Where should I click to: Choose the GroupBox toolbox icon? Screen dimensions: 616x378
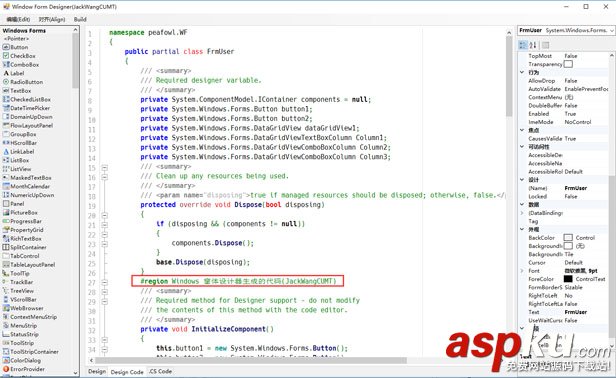point(6,134)
